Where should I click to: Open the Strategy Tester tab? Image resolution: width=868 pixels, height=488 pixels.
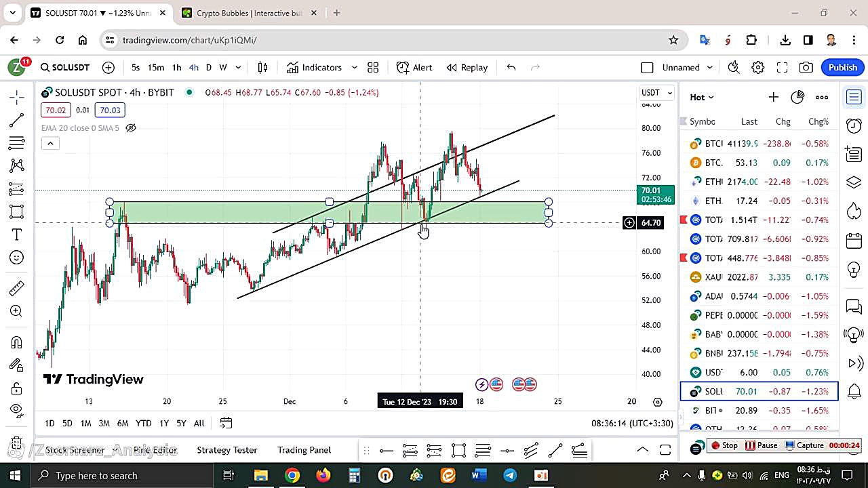click(227, 450)
